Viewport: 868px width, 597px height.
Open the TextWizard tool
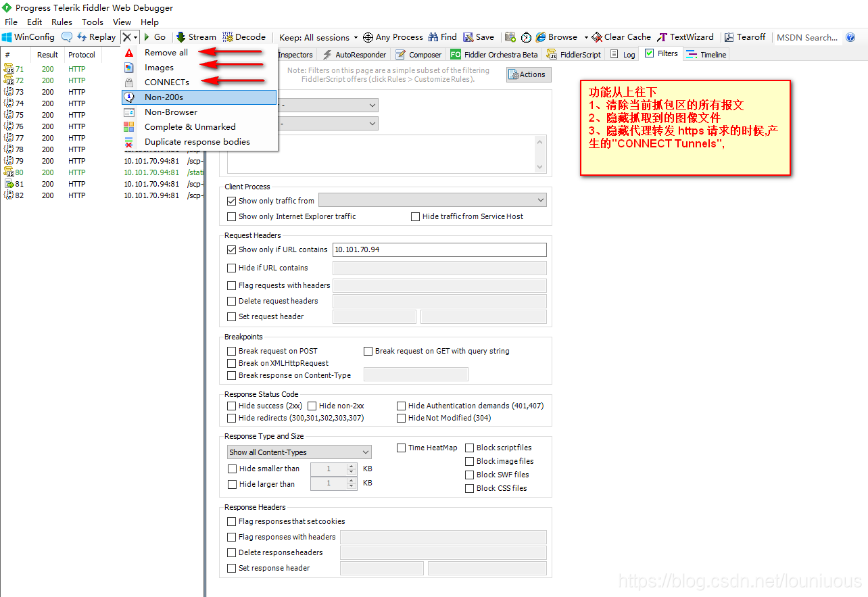685,37
